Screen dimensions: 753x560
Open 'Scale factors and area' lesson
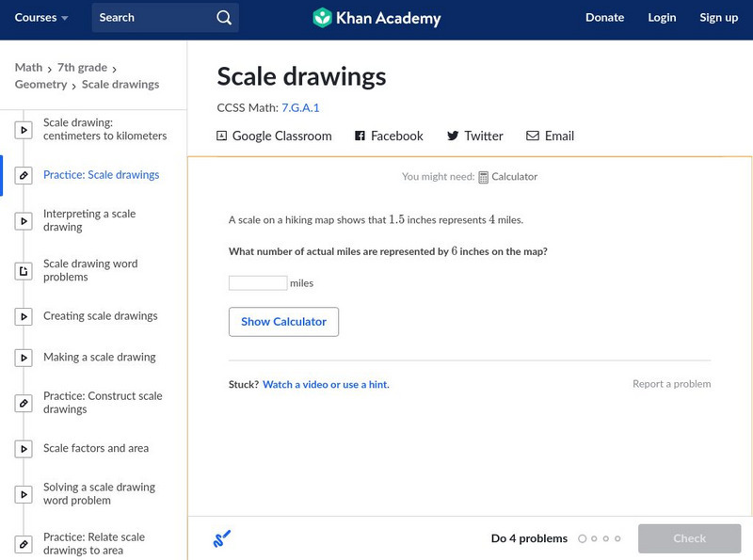95,449
